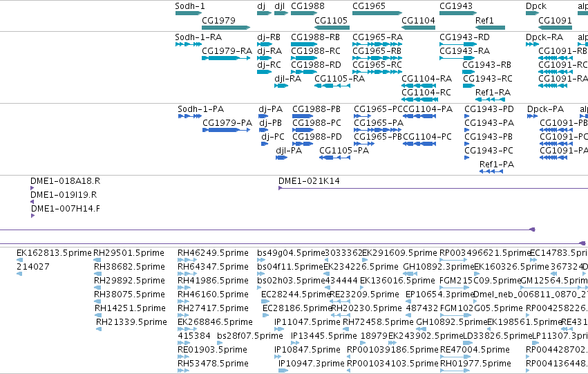The image size is (588, 374).
Task: Click the Dpck gene glyph
Action: pyautogui.click(x=533, y=13)
